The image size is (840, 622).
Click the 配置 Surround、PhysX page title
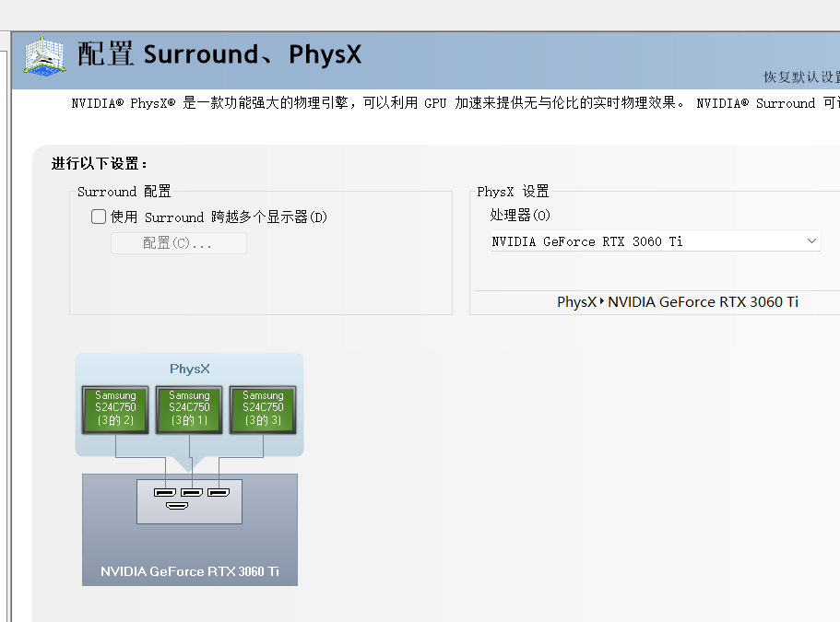tap(219, 54)
